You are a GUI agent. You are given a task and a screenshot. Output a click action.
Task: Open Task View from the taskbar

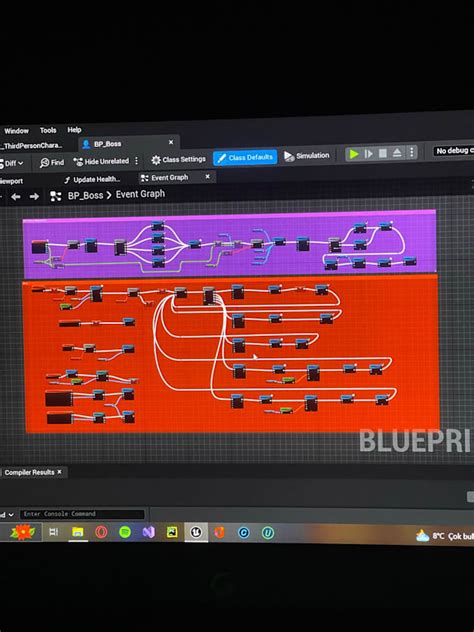point(53,532)
